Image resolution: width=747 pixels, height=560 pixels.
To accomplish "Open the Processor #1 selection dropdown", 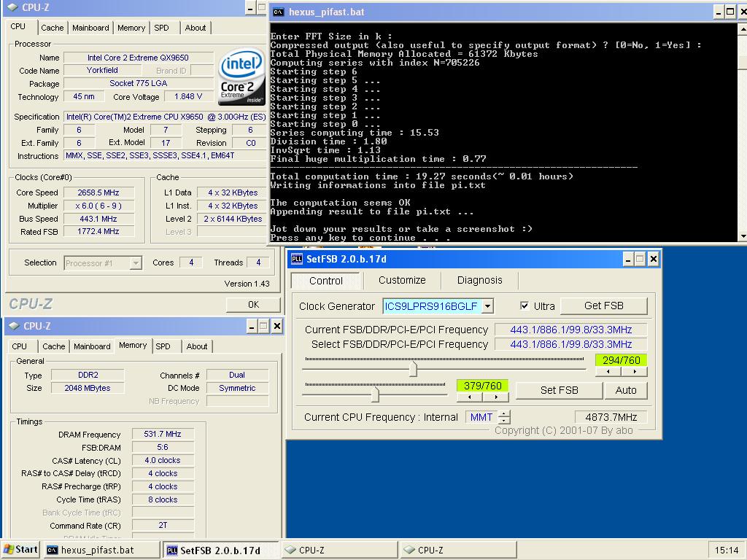I will point(136,262).
